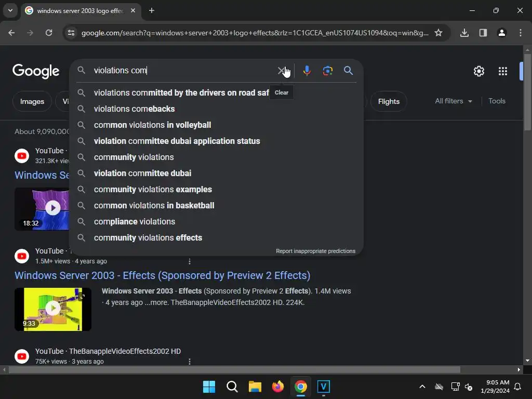This screenshot has width=532, height=399.
Task: Show hidden system tray icons
Action: 422,387
